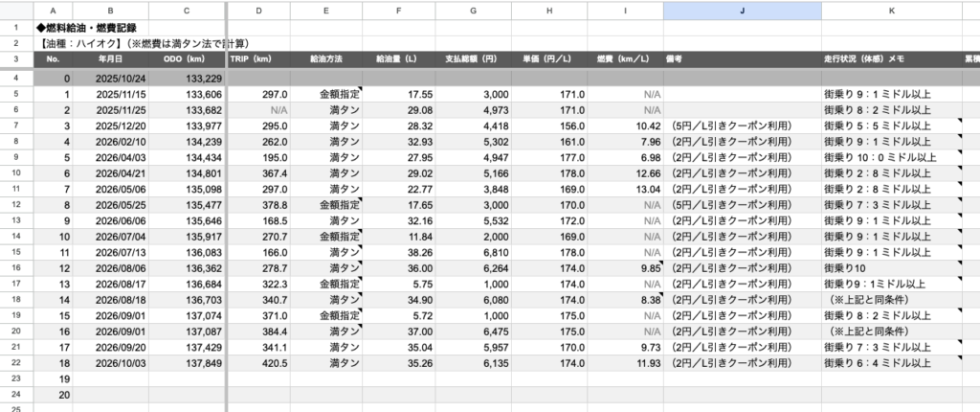Click ODO cell 135,477
Viewport: 980px width, 412px height.
point(187,205)
